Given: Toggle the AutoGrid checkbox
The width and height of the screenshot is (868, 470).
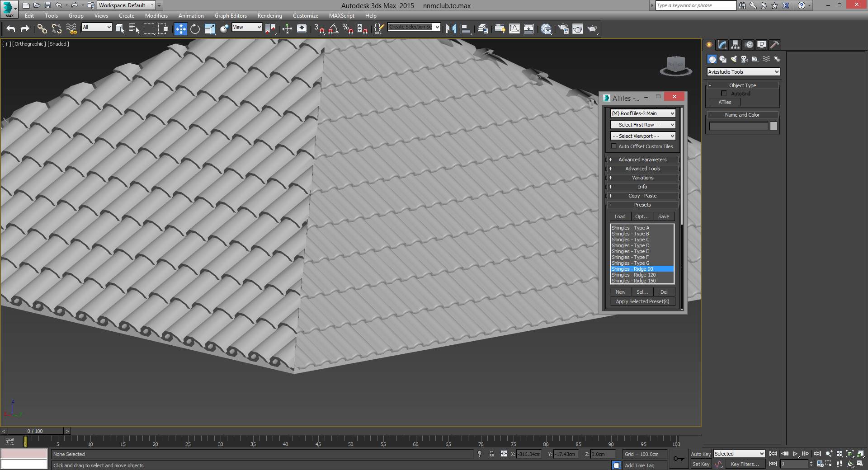Looking at the screenshot, I should pos(724,94).
